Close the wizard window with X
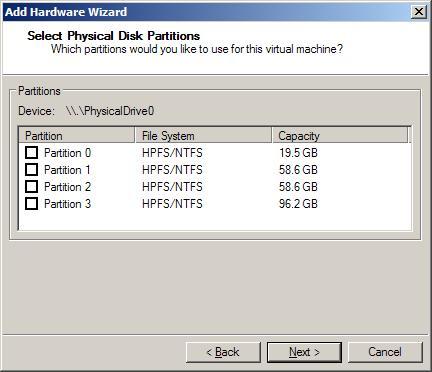This screenshot has height=372, width=432. click(x=419, y=12)
